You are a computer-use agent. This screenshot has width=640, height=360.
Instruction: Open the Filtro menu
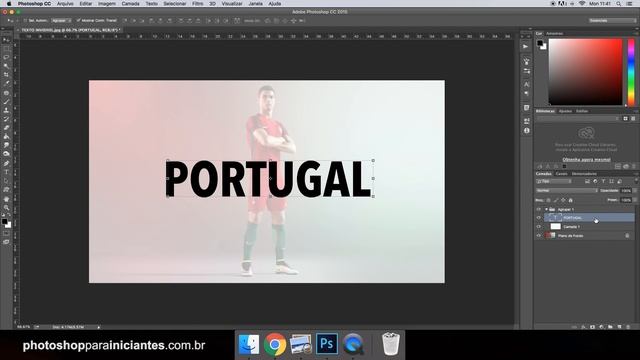[198, 4]
